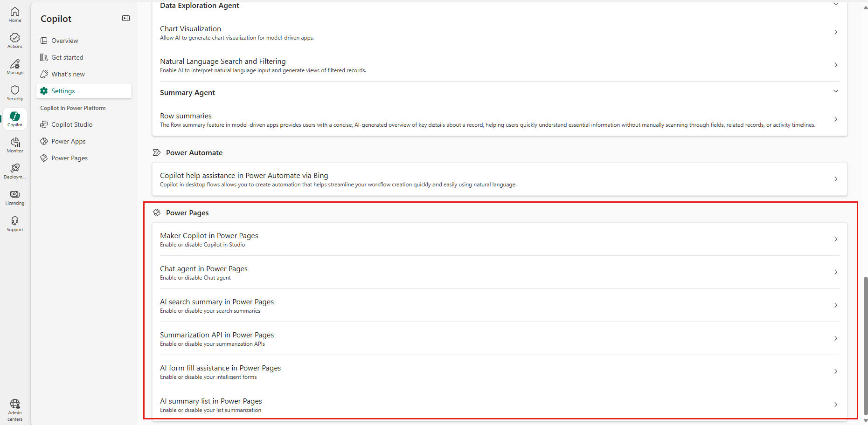868x425 pixels.
Task: Open the Deployment rail icon
Action: 15,171
